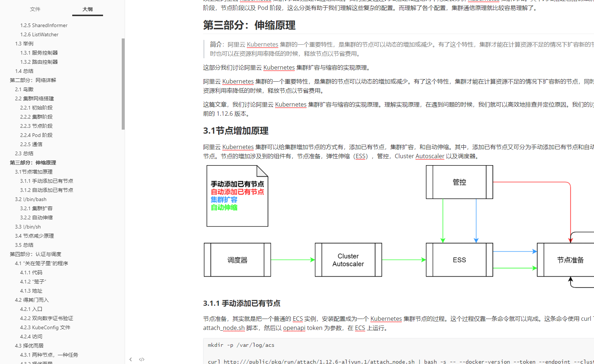Open outline entry 4.1.2 "笼子"
Viewport: 594px width, 364px height.
33,282
